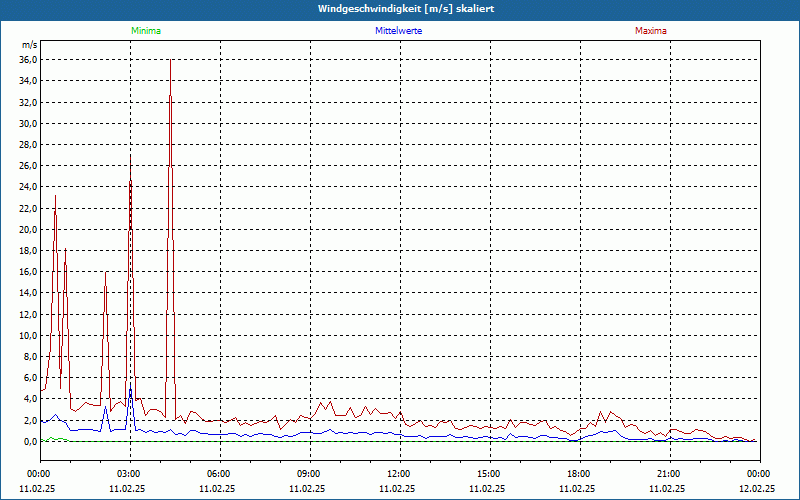
Task: Click the 18:00 time axis label
Action: tap(580, 474)
